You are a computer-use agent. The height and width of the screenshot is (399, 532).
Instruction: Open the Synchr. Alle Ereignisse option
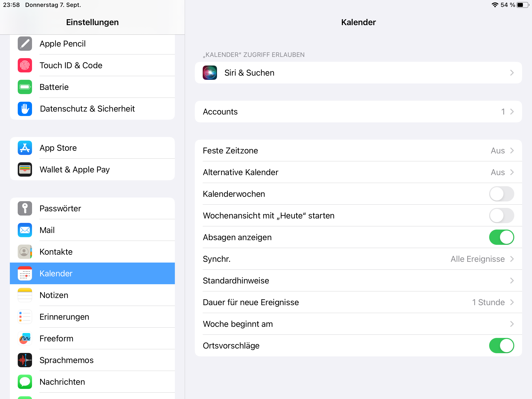[358, 259]
